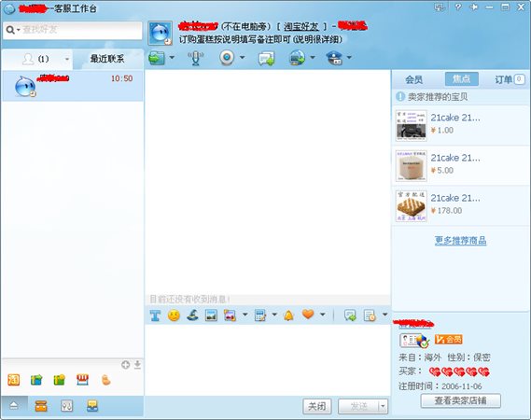The width and height of the screenshot is (531, 420).
Task: Open the search magnifier dropdown
Action: [x=13, y=30]
